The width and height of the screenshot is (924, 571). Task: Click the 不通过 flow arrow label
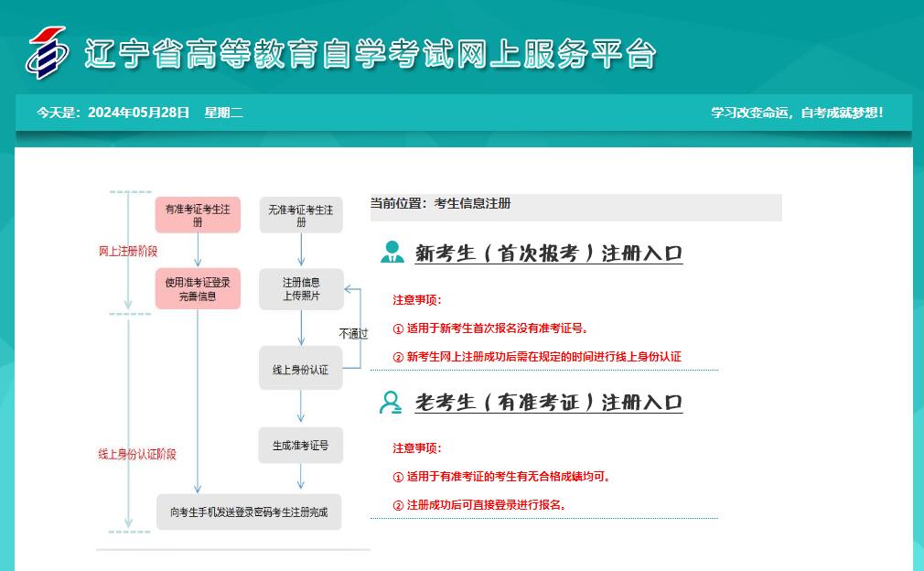tap(354, 334)
